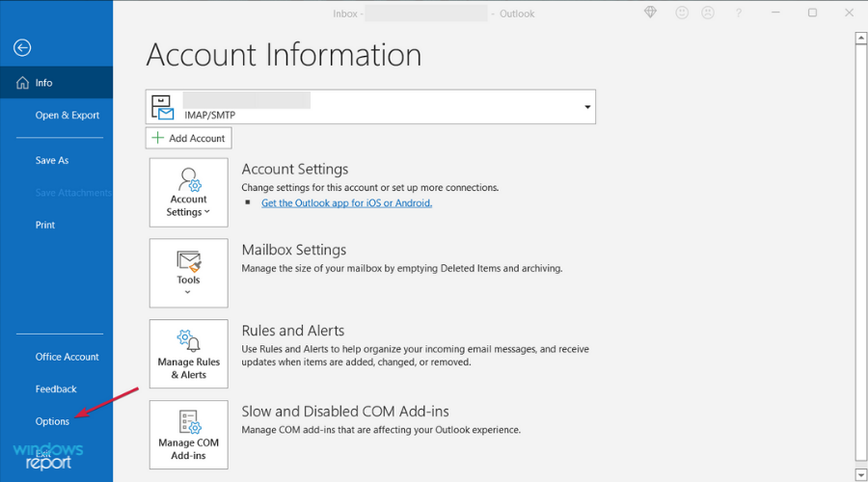
Task: Select Print from the left sidebar
Action: pos(45,226)
